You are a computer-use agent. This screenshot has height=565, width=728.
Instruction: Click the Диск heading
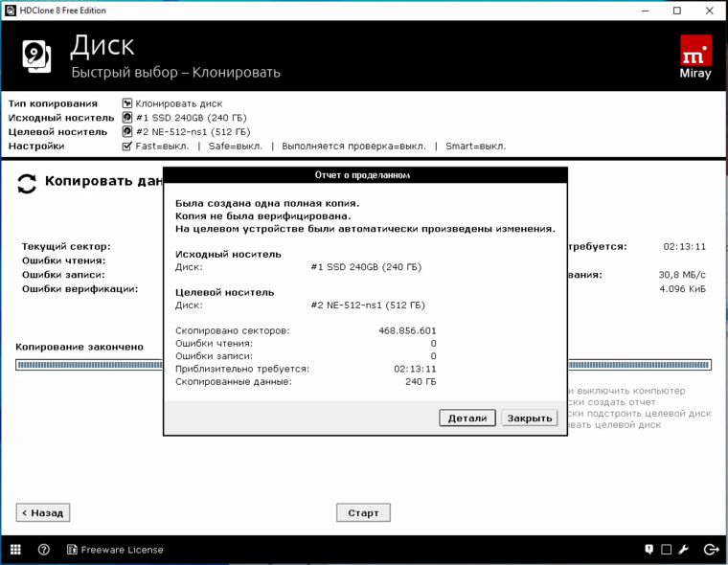click(x=102, y=46)
